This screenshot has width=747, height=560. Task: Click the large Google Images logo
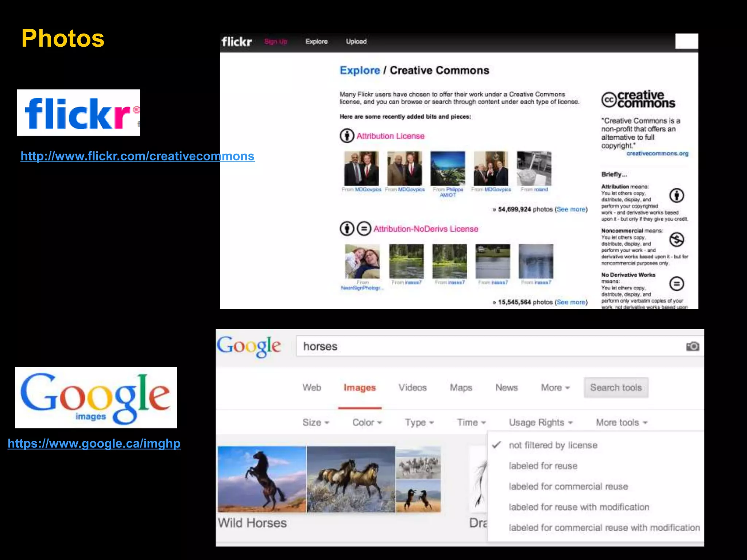point(96,397)
